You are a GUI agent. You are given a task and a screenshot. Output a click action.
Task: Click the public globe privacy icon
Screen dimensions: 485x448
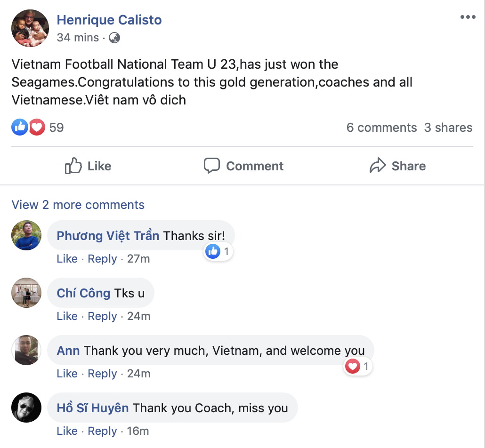pos(114,38)
